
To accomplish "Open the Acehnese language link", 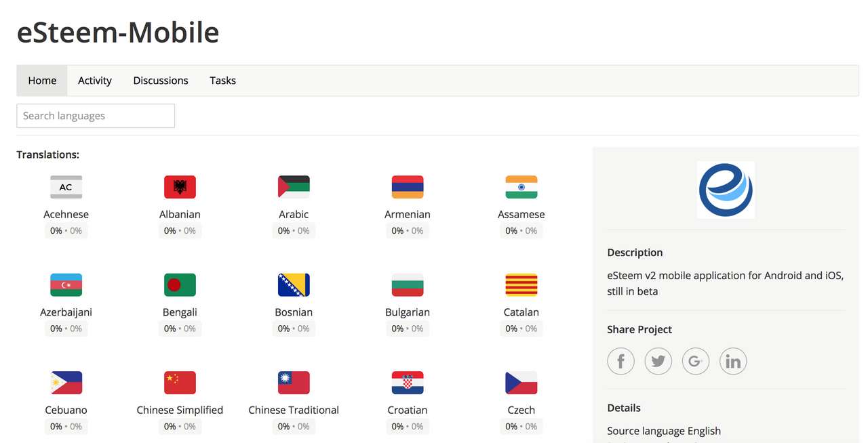I will point(66,214).
